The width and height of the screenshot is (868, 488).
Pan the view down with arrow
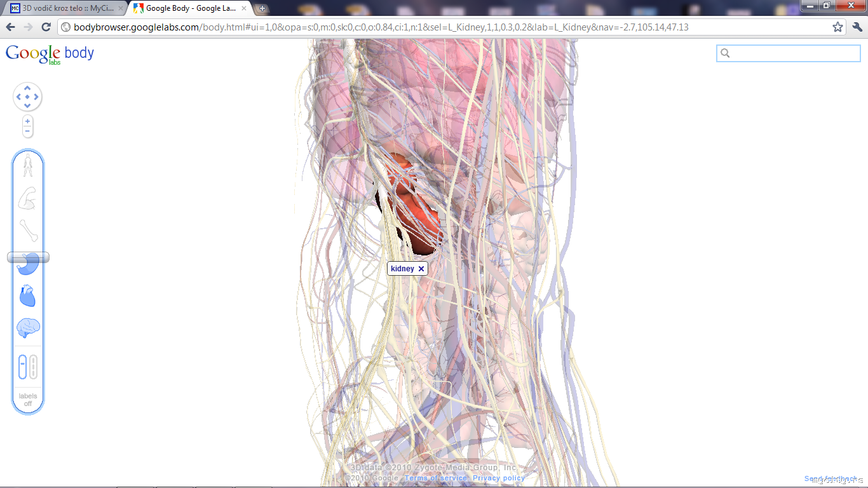27,105
